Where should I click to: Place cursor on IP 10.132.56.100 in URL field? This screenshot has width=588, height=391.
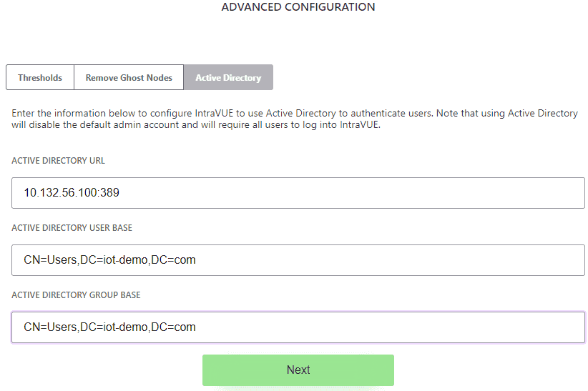(x=61, y=193)
